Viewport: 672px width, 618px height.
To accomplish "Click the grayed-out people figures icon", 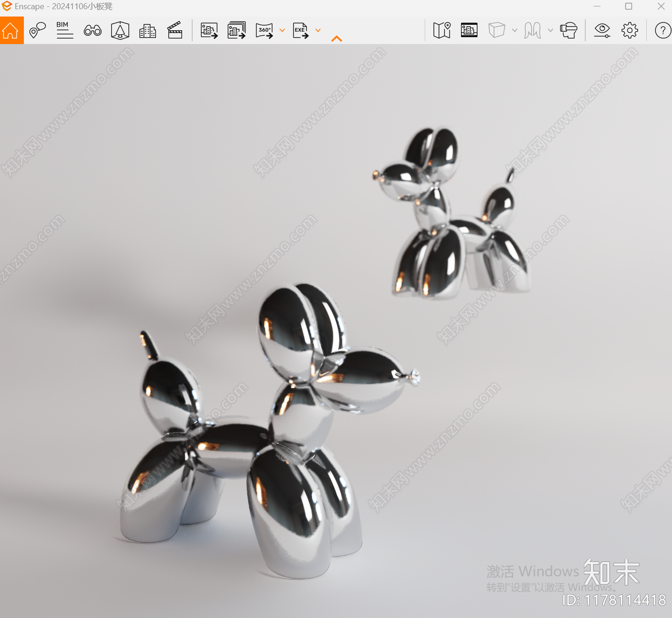I will click(x=533, y=31).
